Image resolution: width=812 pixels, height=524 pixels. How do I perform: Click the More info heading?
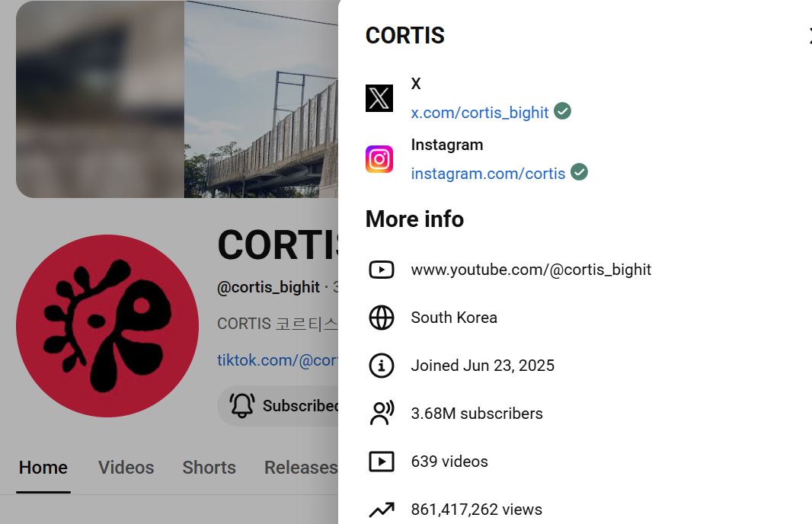point(414,219)
